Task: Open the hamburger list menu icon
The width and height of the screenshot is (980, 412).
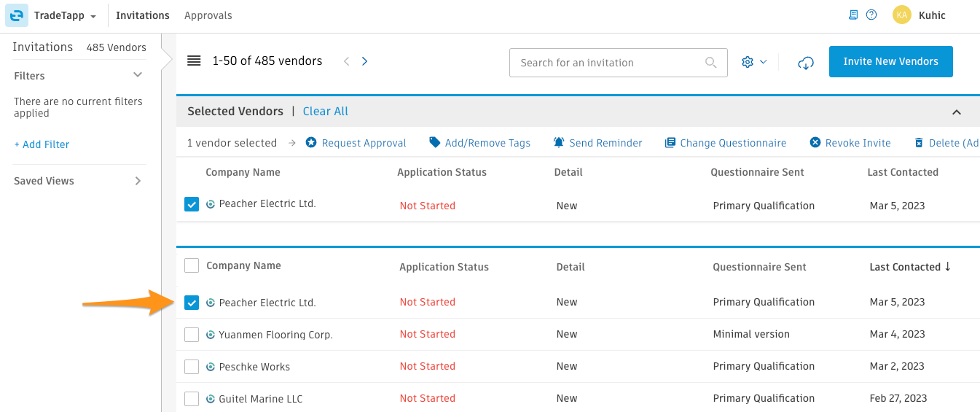Action: [x=194, y=61]
